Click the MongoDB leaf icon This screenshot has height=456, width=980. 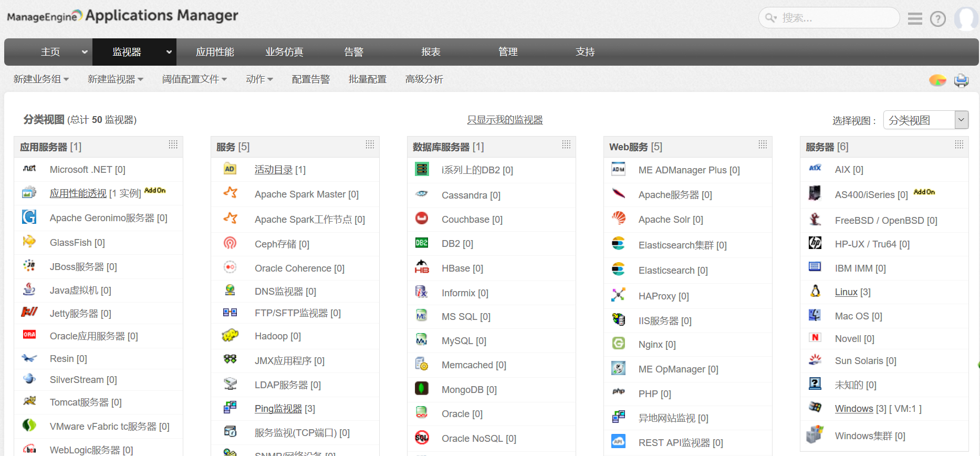coord(422,388)
